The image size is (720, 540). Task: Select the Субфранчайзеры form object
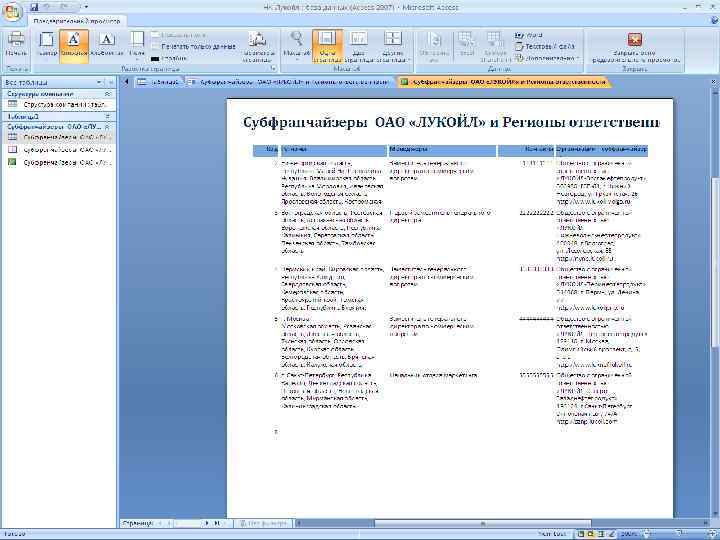60,150
